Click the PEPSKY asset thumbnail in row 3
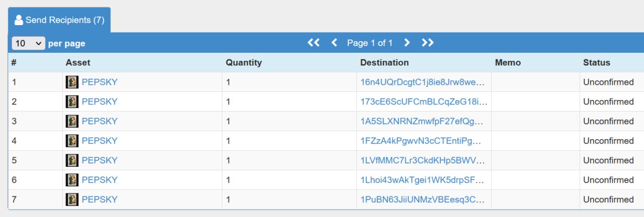 tap(72, 121)
